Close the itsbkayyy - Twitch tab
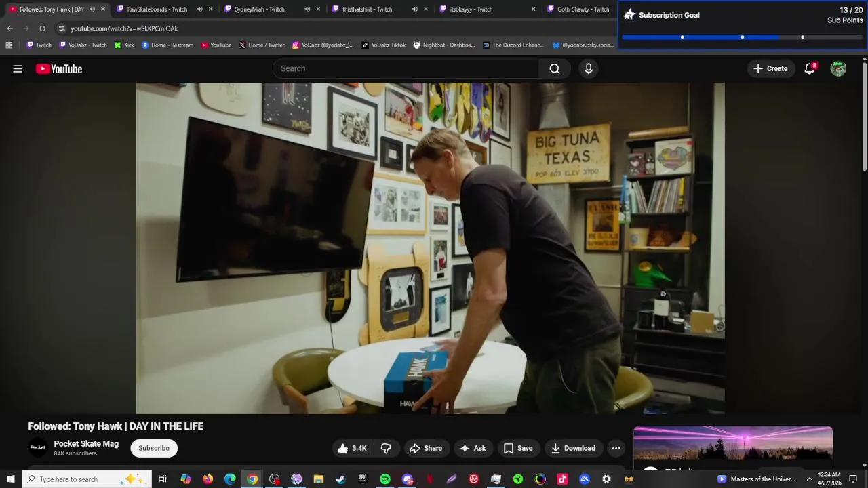Screen dimensions: 868x488 (533, 9)
